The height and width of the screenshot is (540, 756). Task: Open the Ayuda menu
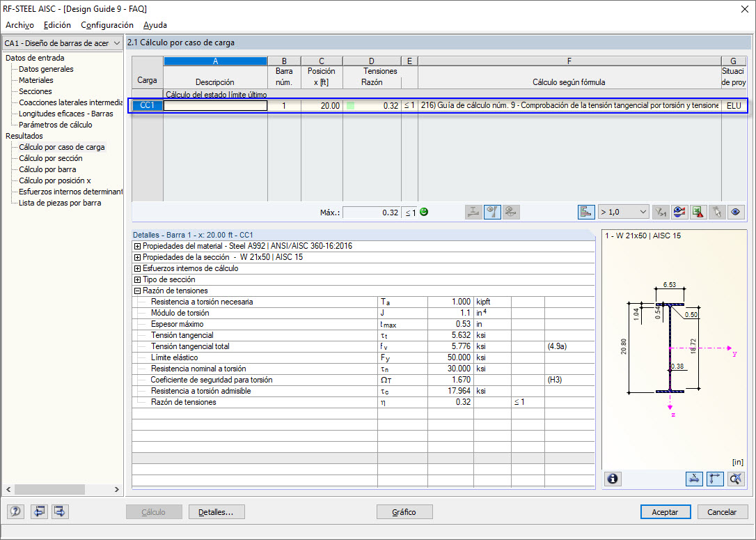(155, 25)
